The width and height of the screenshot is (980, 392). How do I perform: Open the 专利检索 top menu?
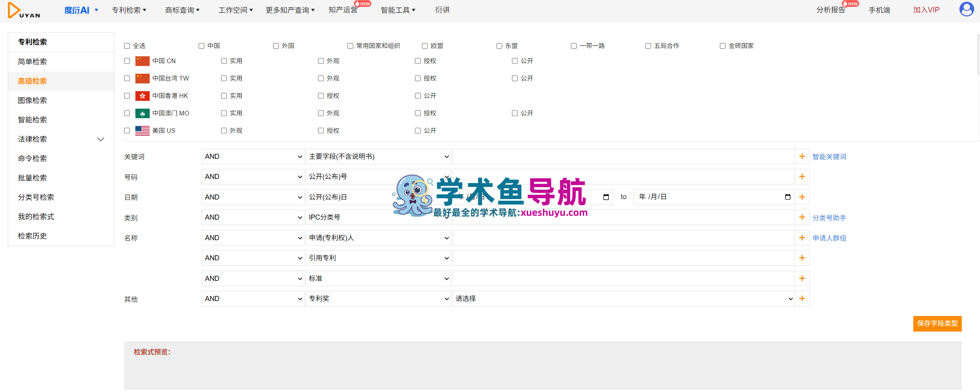point(129,10)
